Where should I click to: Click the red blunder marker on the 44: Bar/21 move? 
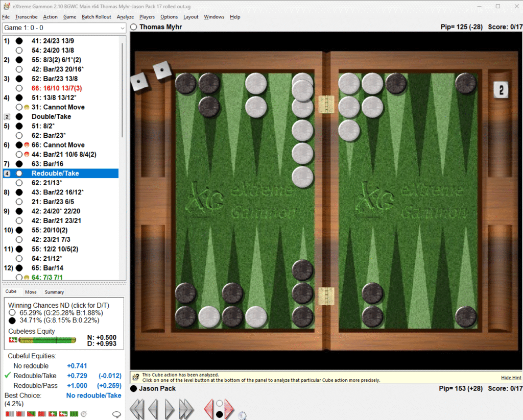click(27, 154)
